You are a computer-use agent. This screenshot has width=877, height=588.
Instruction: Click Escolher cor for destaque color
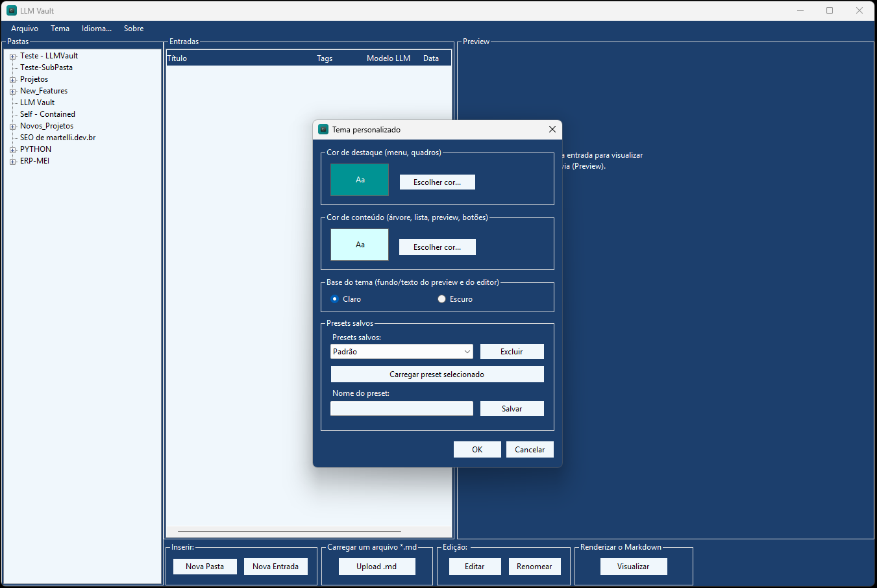coord(438,182)
